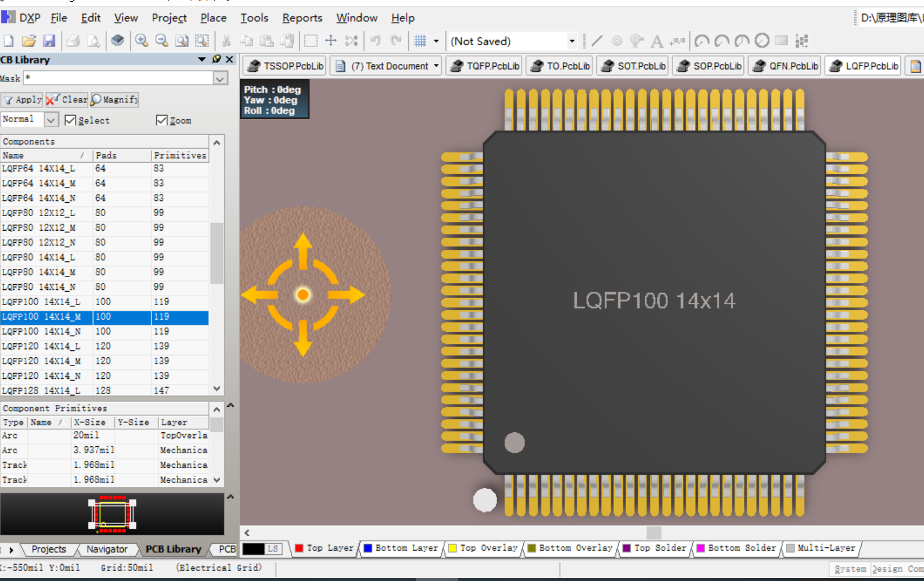Viewport: 924px width, 581px height.
Task: Open the Reports menu
Action: coord(302,18)
